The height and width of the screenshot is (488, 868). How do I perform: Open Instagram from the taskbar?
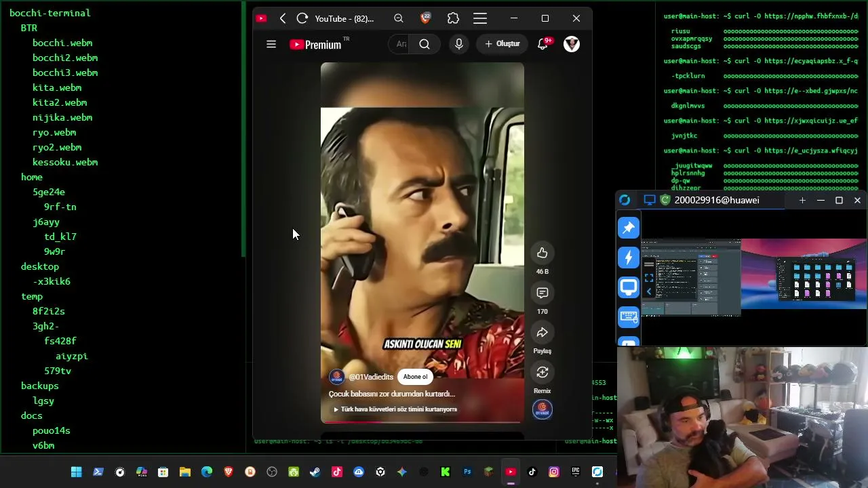point(554,472)
